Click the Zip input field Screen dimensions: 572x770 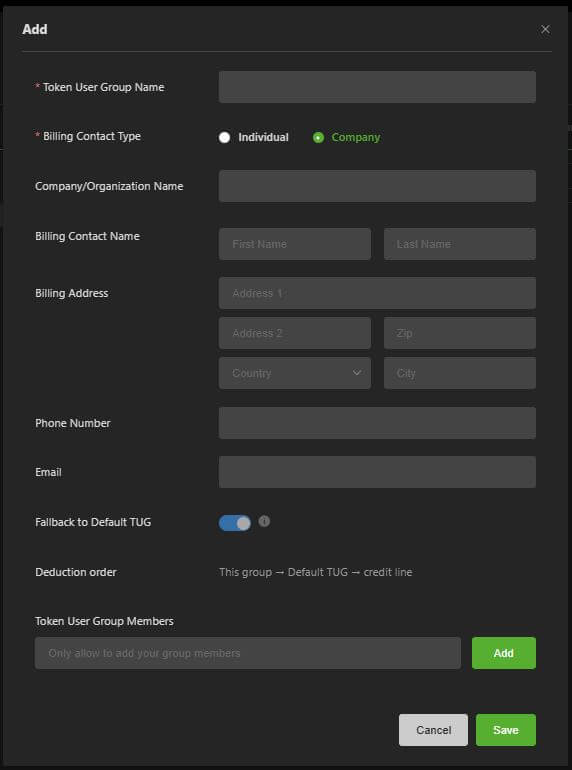[x=460, y=333]
